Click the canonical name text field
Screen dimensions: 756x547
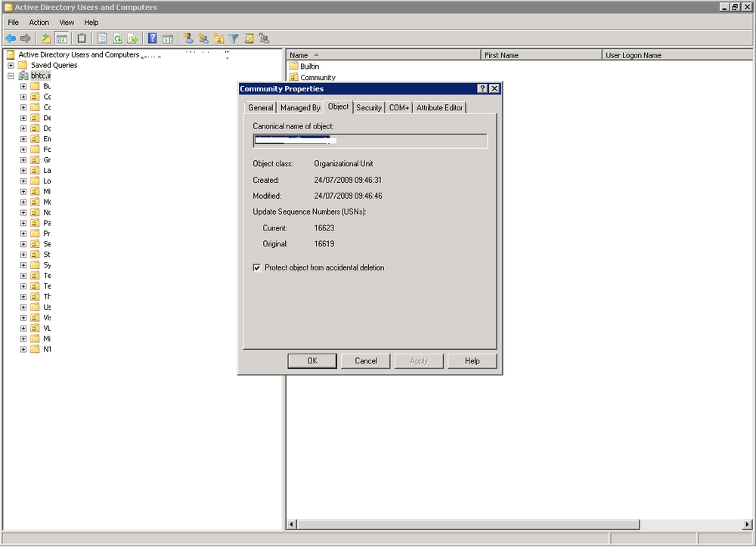(370, 141)
